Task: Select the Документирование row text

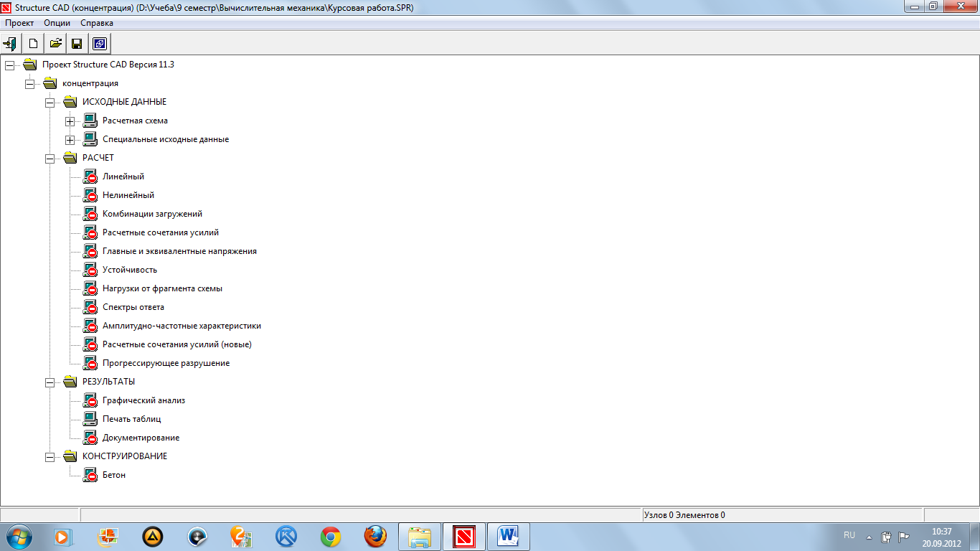Action: [141, 438]
